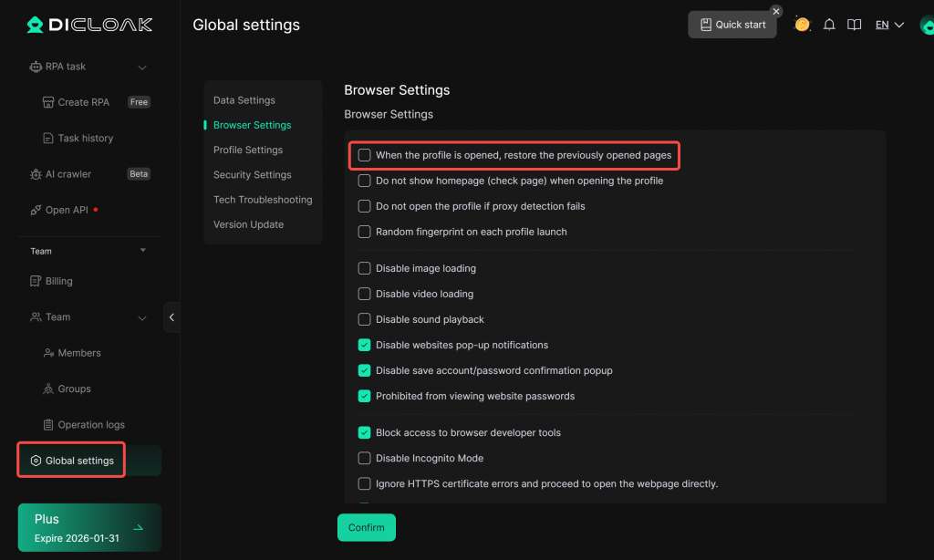This screenshot has width=934, height=560.
Task: Click the Task history icon
Action: [49, 139]
